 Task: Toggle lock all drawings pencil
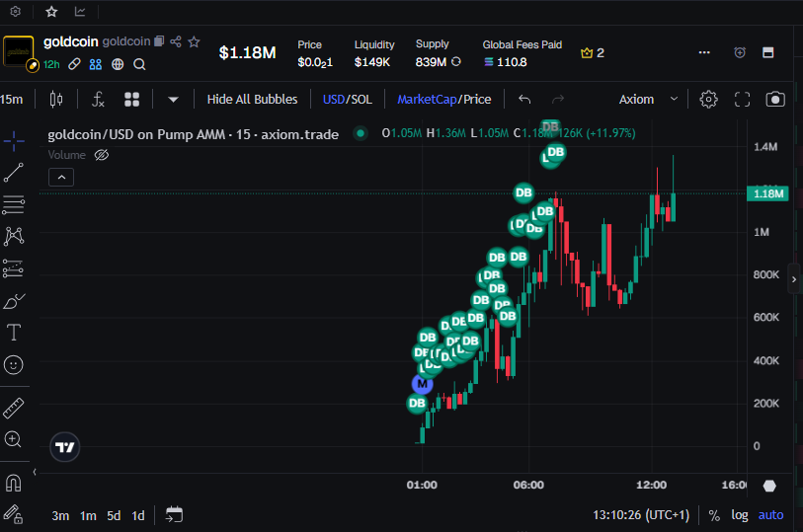click(13, 514)
